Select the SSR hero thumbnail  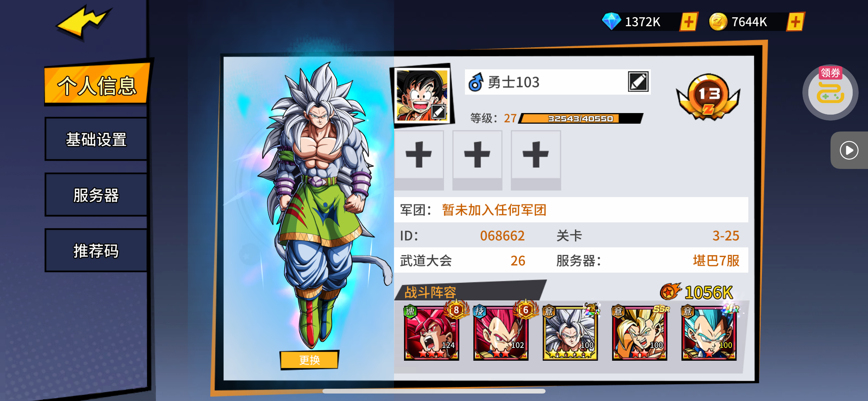pyautogui.click(x=639, y=333)
